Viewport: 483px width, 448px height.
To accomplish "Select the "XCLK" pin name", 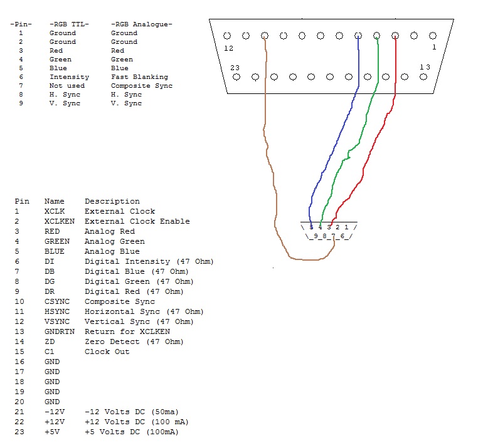I will (x=55, y=211).
